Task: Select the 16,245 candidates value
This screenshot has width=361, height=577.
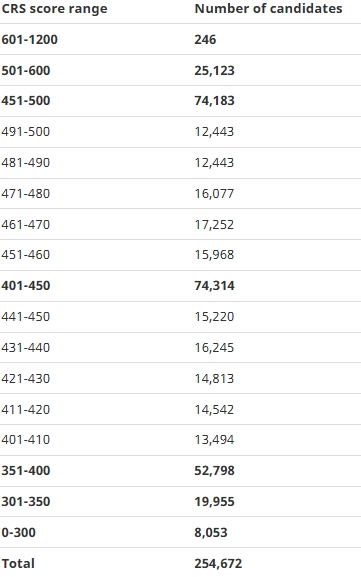Action: pyautogui.click(x=214, y=347)
